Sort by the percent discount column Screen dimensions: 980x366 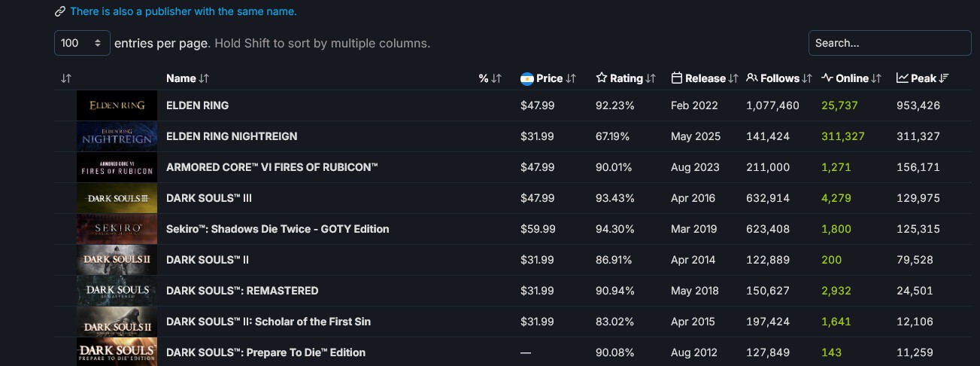[490, 78]
